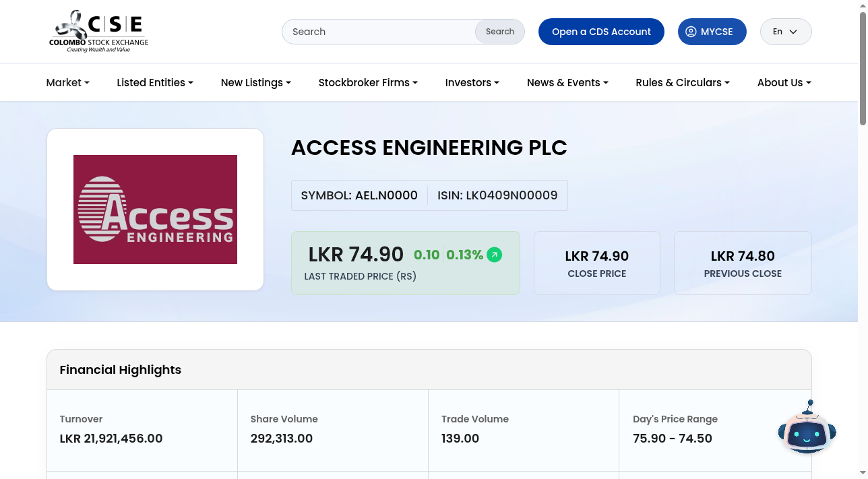
Task: Expand the En language dropdown
Action: coord(786,32)
